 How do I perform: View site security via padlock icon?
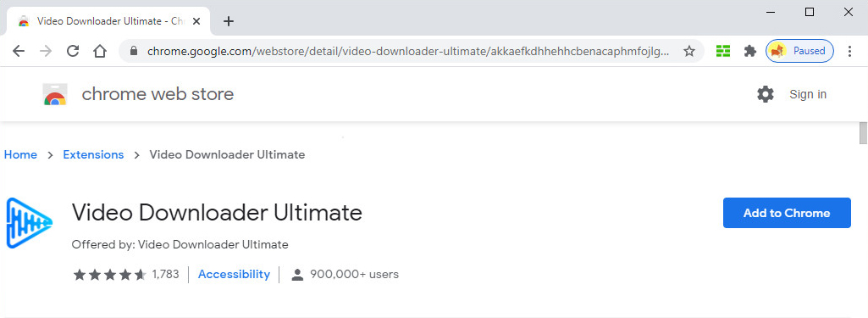[133, 52]
